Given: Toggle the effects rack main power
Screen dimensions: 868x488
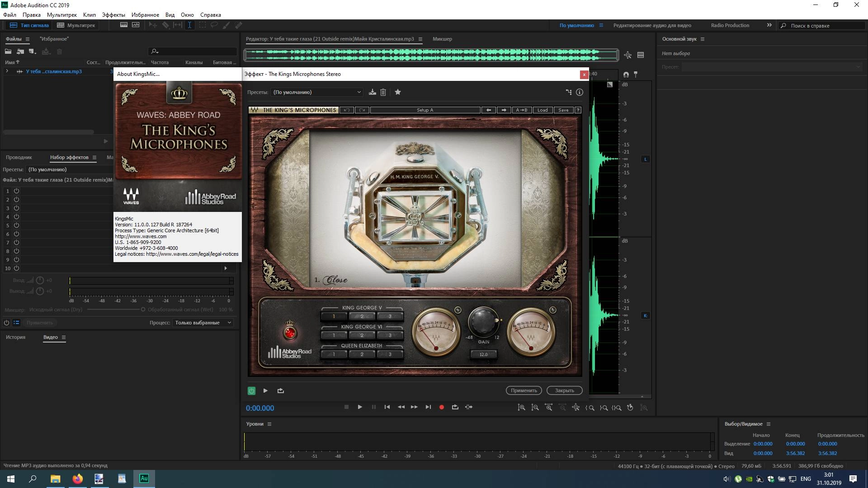Looking at the screenshot, I should [x=6, y=323].
